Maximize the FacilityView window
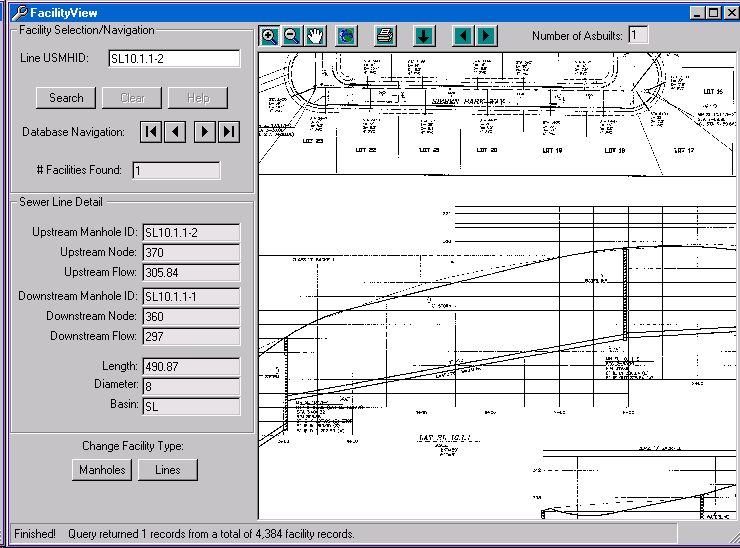Image resolution: width=740 pixels, height=548 pixels. (714, 13)
